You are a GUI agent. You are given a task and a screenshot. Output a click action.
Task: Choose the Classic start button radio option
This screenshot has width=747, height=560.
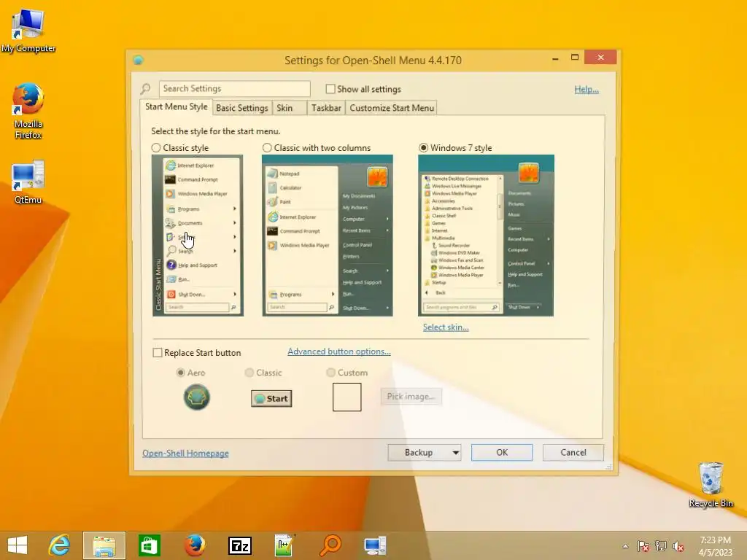(249, 373)
